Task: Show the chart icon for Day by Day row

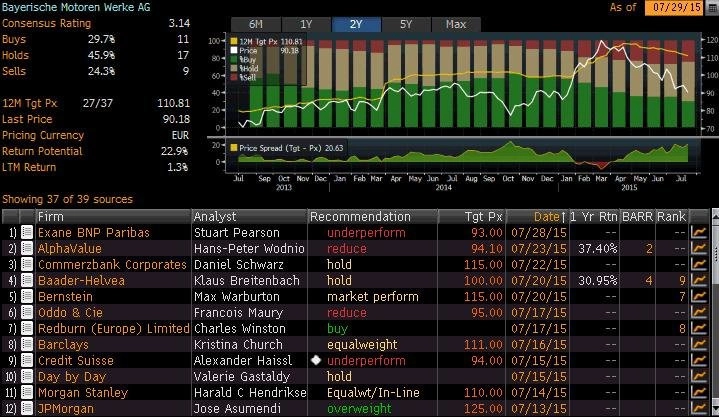Action: 699,377
